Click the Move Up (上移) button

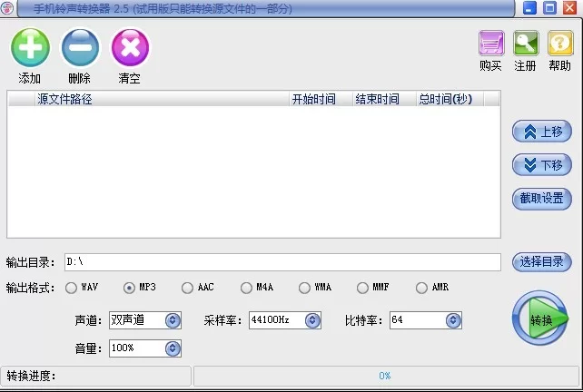tap(542, 132)
